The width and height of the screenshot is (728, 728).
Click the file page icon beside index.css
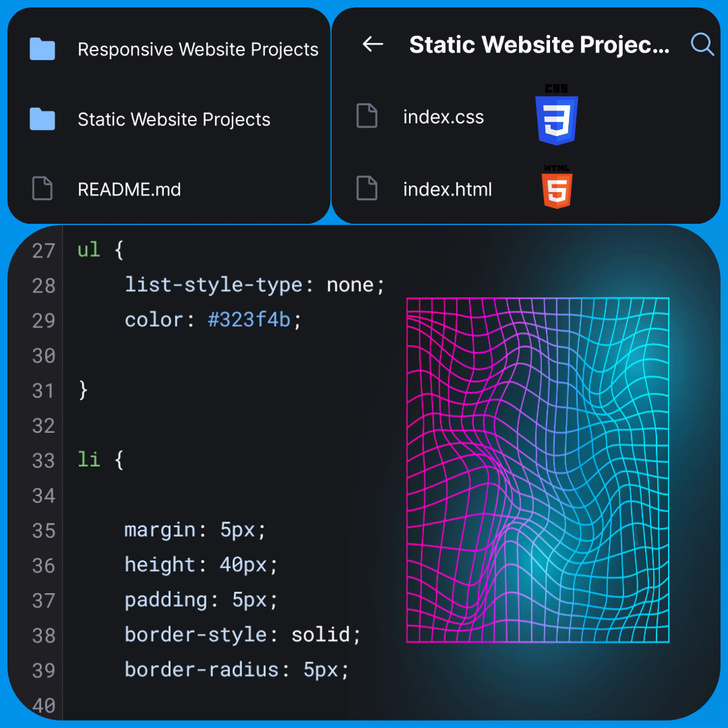point(367,116)
